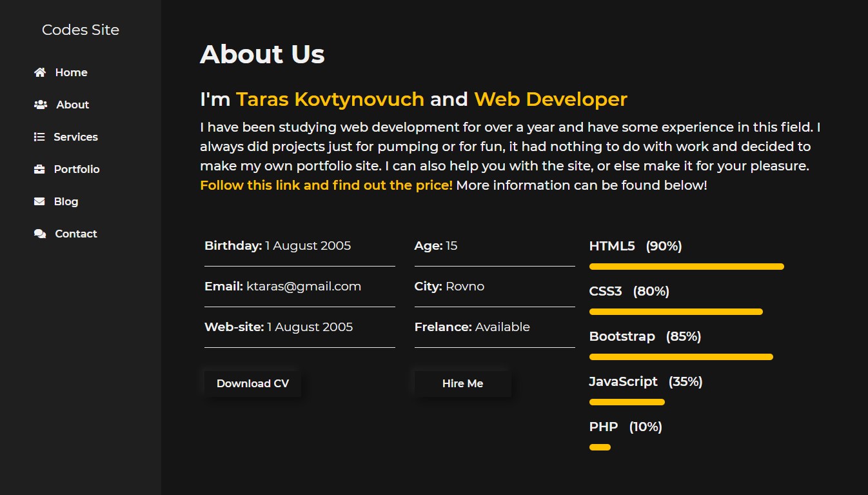The width and height of the screenshot is (868, 495).
Task: Click the Contact chat icon
Action: pyautogui.click(x=40, y=234)
